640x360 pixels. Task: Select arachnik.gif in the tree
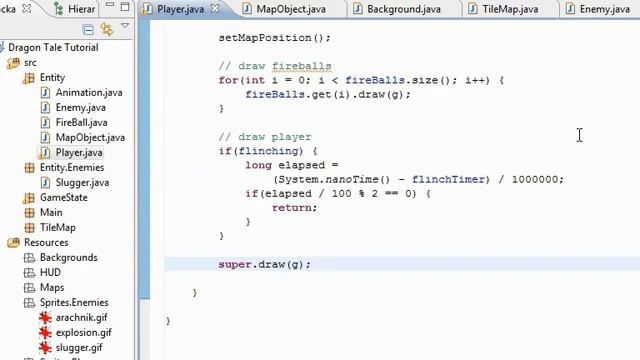pos(81,318)
